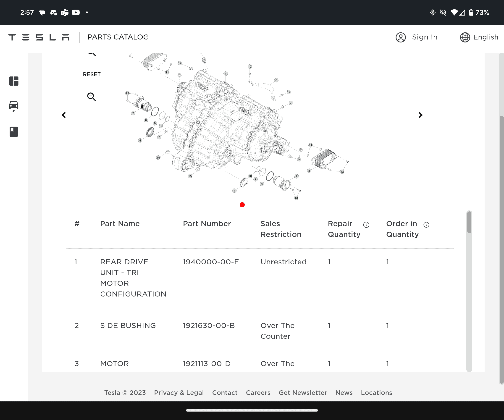
Task: Click the Tesla logo
Action: point(39,37)
